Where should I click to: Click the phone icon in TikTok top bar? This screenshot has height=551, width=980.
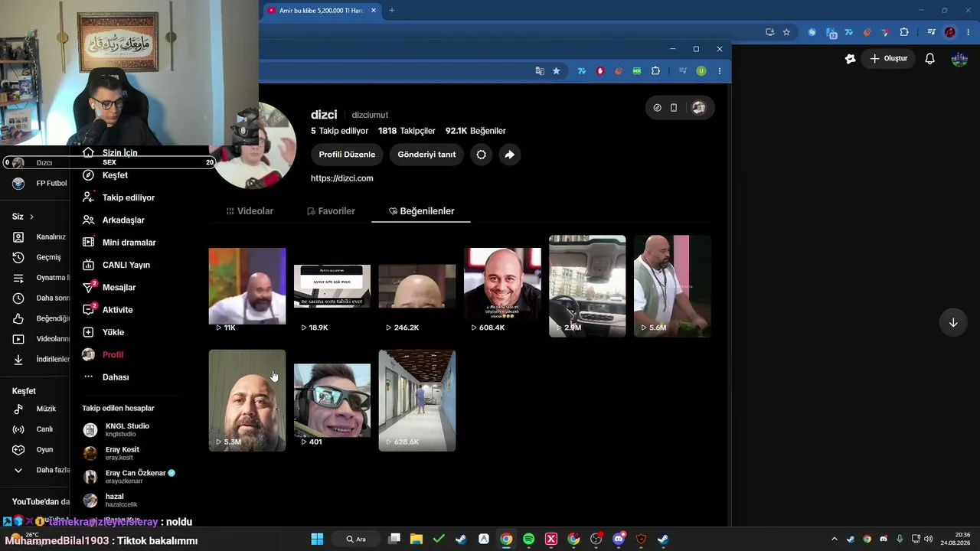click(x=674, y=108)
